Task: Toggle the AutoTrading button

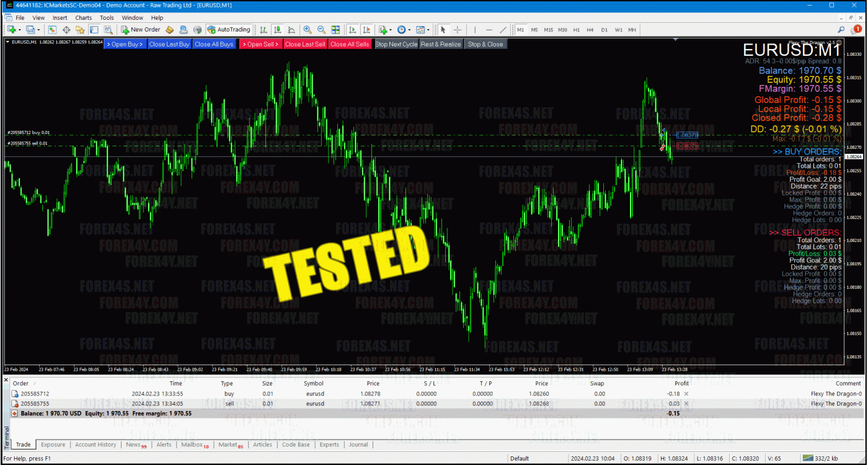Action: [x=229, y=30]
